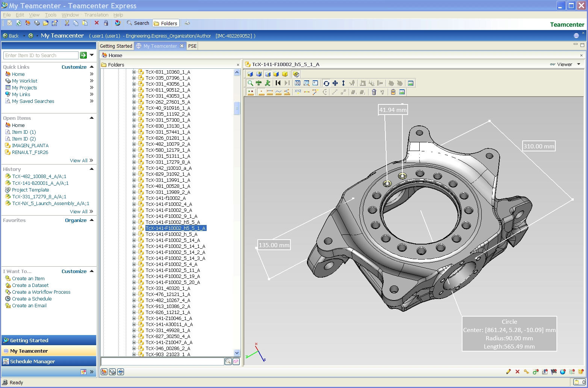Click the printer icon beside the Folders button
Image resolution: width=588 pixels, height=388 pixels.
click(x=187, y=23)
